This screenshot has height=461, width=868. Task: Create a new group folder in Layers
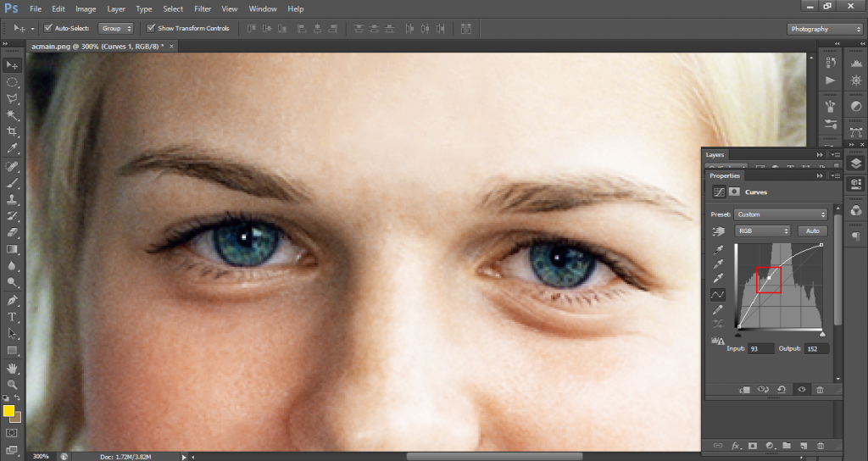(787, 446)
